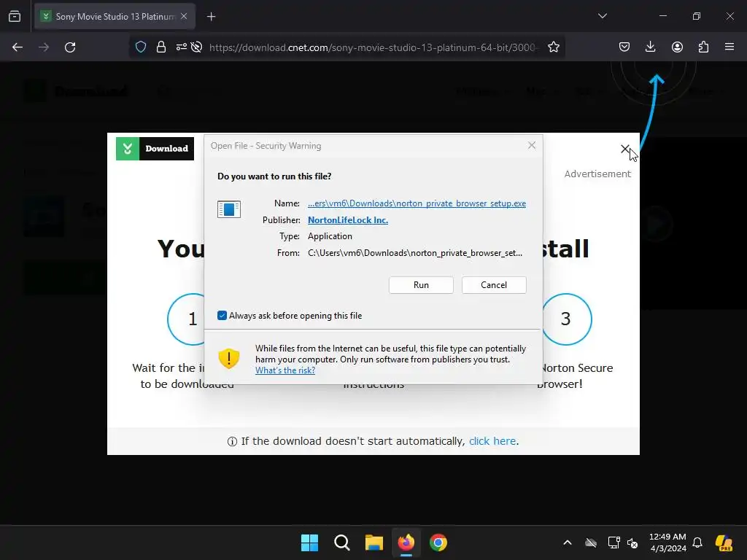This screenshot has width=747, height=560.
Task: Open Windows Search from taskbar
Action: 342,542
